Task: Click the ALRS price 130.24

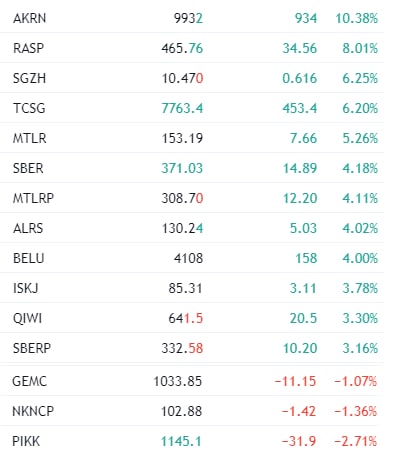Action: pos(182,228)
